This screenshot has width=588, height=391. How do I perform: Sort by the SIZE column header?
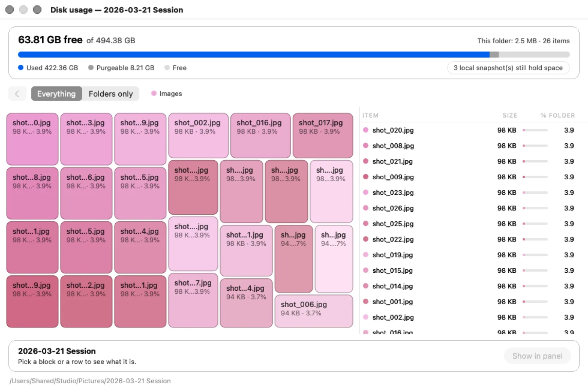[x=510, y=115]
